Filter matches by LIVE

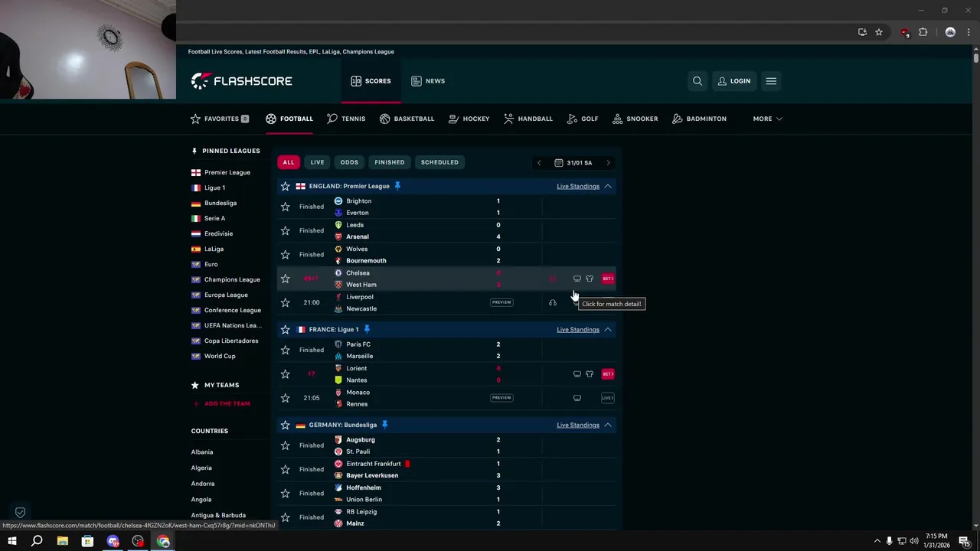tap(317, 162)
